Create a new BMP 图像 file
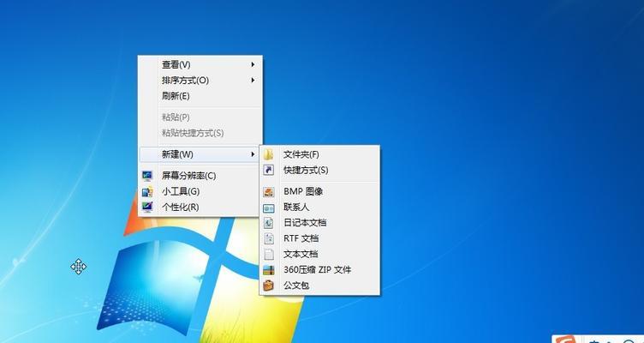This screenshot has height=343, width=644. pyautogui.click(x=319, y=191)
